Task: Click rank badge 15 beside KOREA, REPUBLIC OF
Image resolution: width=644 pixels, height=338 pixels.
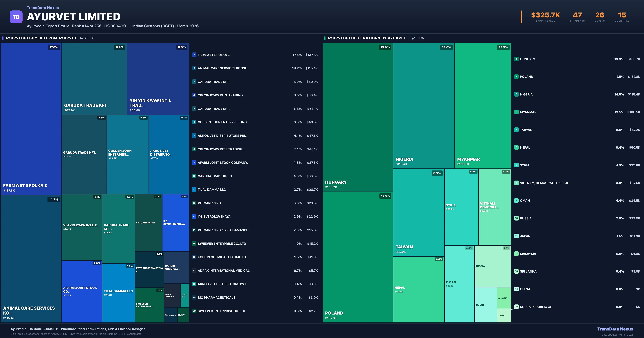Action: point(516,307)
